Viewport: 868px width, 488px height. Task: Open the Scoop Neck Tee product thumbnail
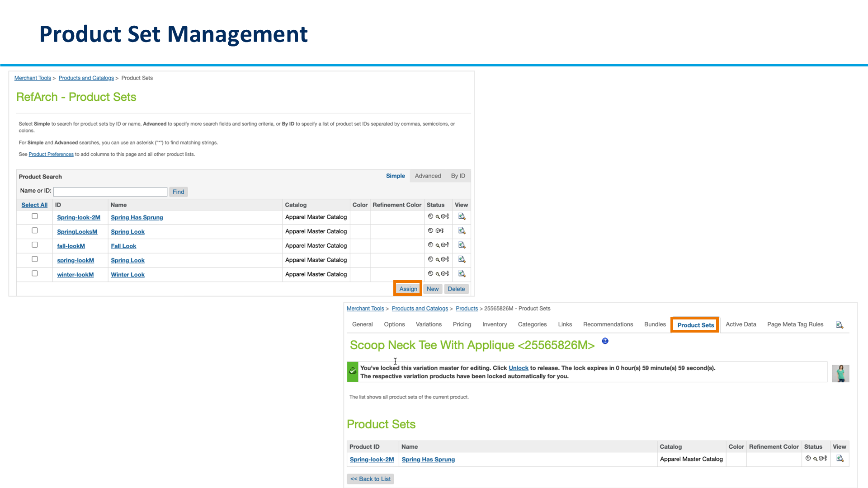(x=840, y=373)
